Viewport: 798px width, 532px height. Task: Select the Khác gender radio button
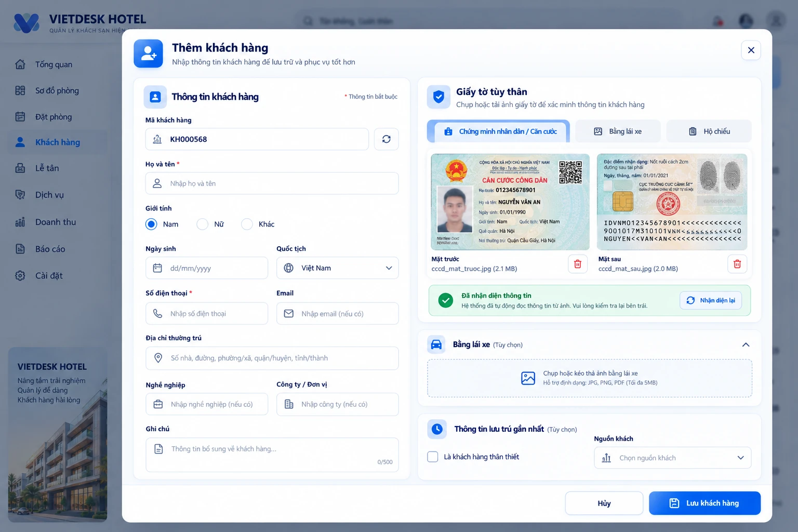click(x=247, y=224)
